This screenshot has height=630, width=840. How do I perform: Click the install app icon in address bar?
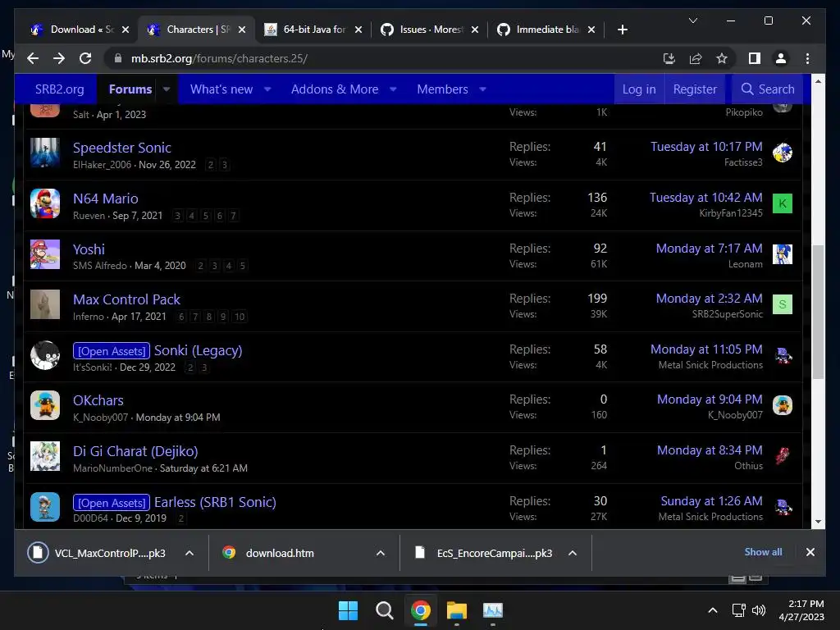click(x=669, y=58)
